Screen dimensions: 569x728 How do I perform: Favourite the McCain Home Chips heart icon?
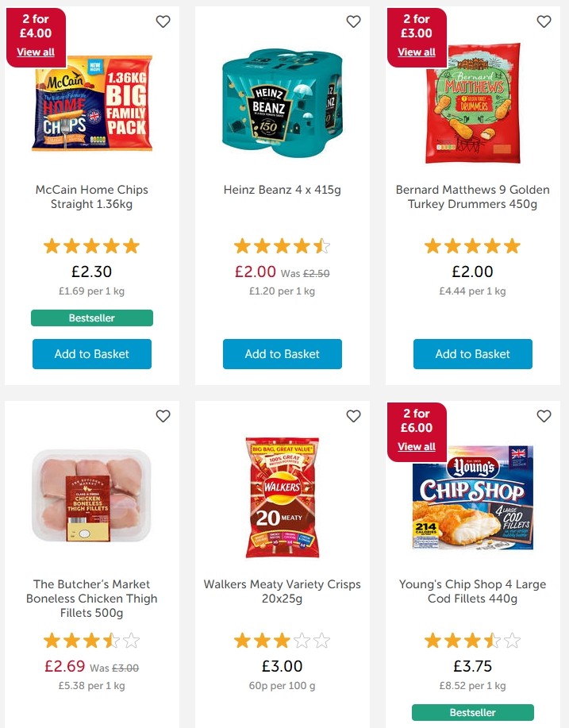pyautogui.click(x=163, y=22)
